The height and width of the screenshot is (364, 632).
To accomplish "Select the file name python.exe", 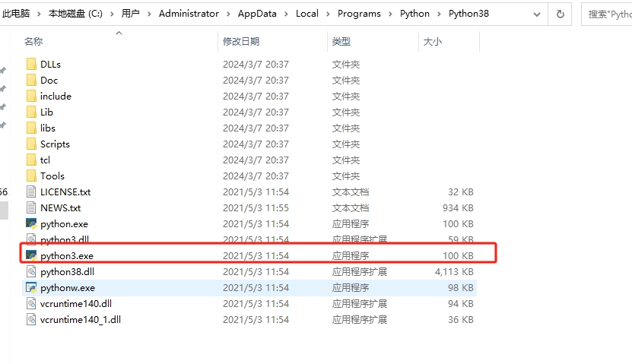I will (64, 224).
